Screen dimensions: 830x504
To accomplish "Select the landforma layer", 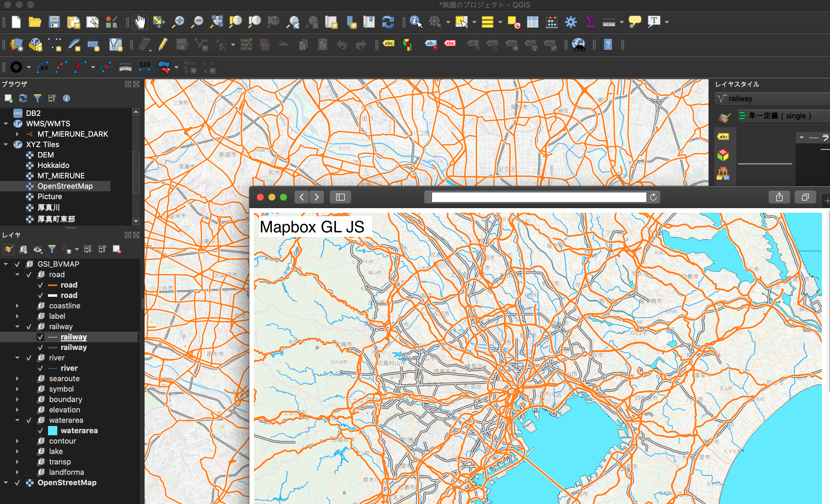I will pos(66,472).
